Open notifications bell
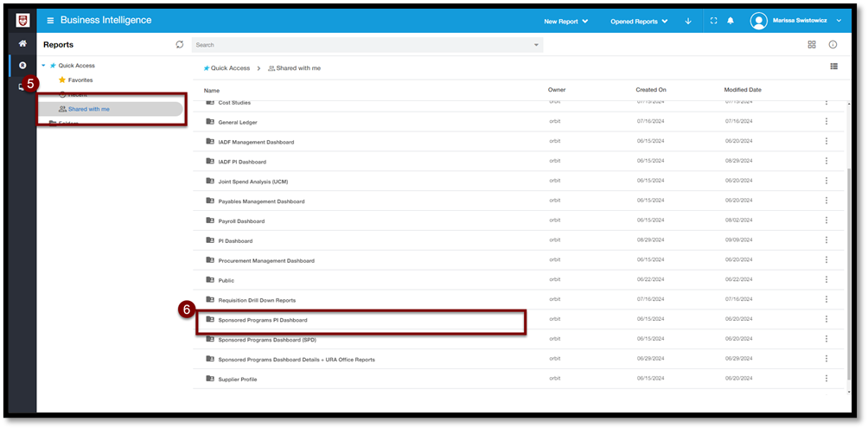 click(731, 21)
